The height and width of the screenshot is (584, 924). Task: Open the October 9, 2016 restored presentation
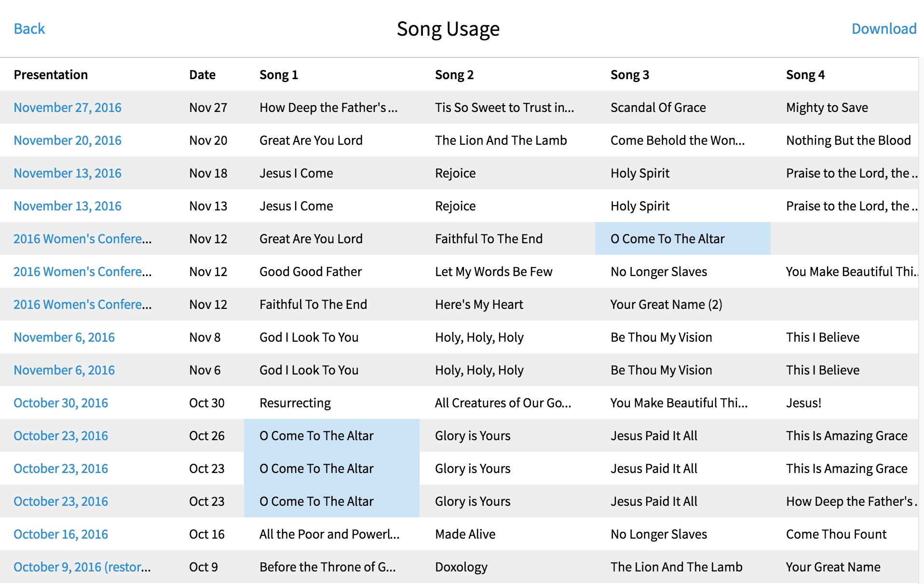click(x=82, y=567)
